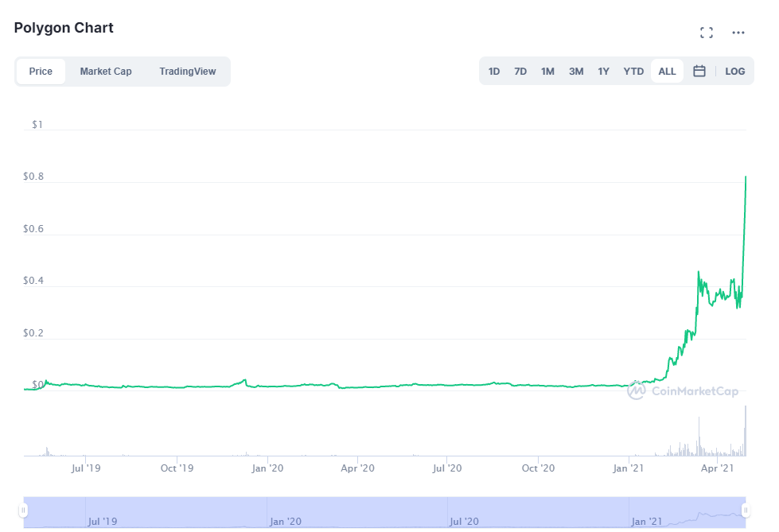Open the three-dot more options menu
The image size is (779, 532).
(x=738, y=33)
